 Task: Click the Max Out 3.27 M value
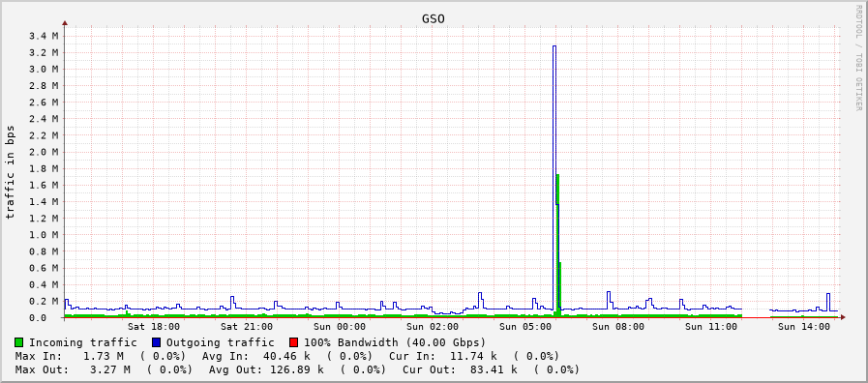click(110, 369)
